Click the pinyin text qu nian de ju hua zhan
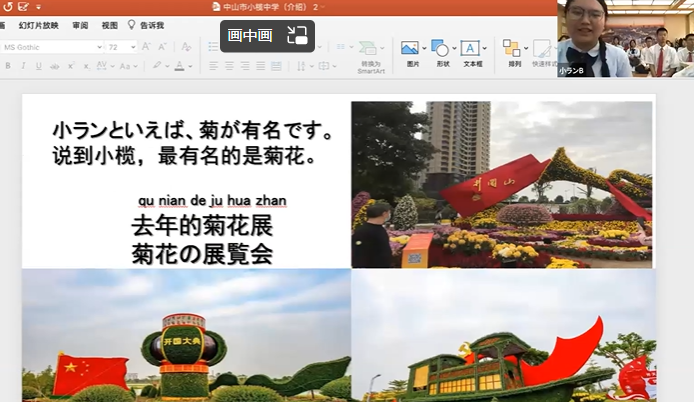 point(212,201)
